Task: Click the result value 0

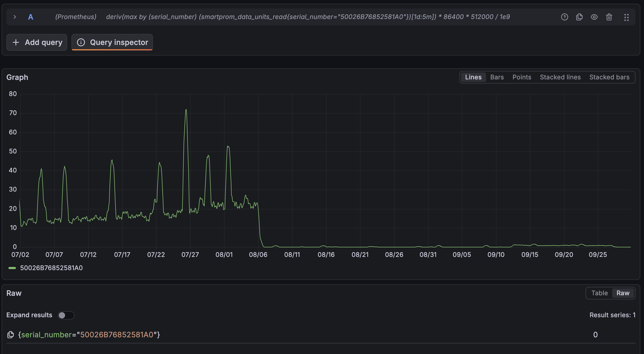Action: pyautogui.click(x=595, y=335)
